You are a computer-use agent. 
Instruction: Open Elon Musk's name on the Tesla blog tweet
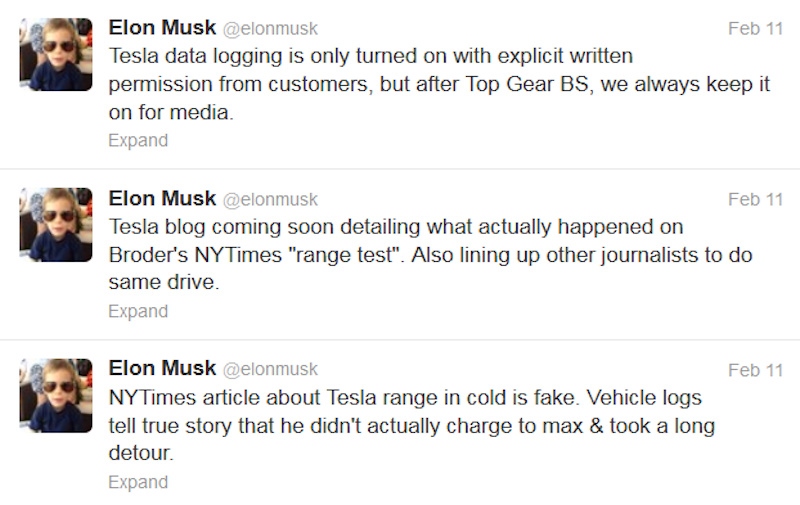161,200
